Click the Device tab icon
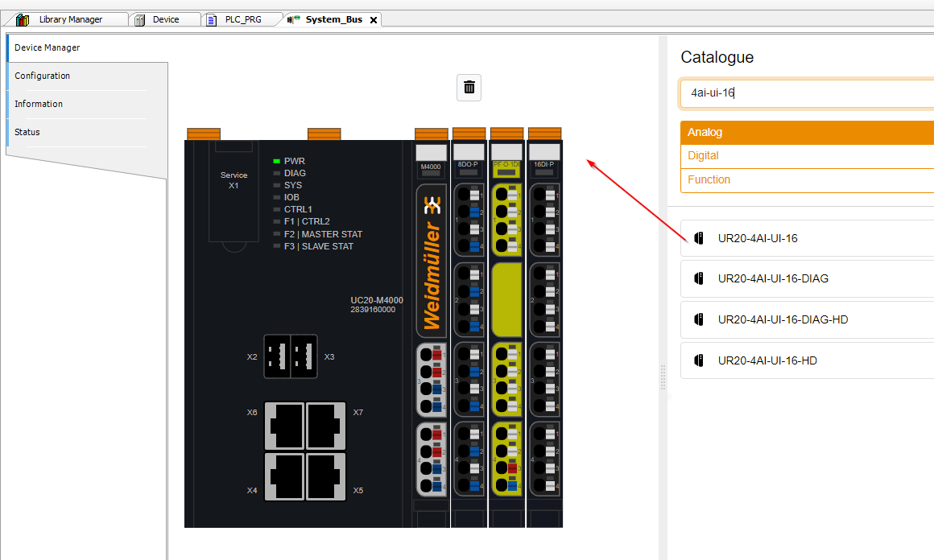 click(x=140, y=20)
